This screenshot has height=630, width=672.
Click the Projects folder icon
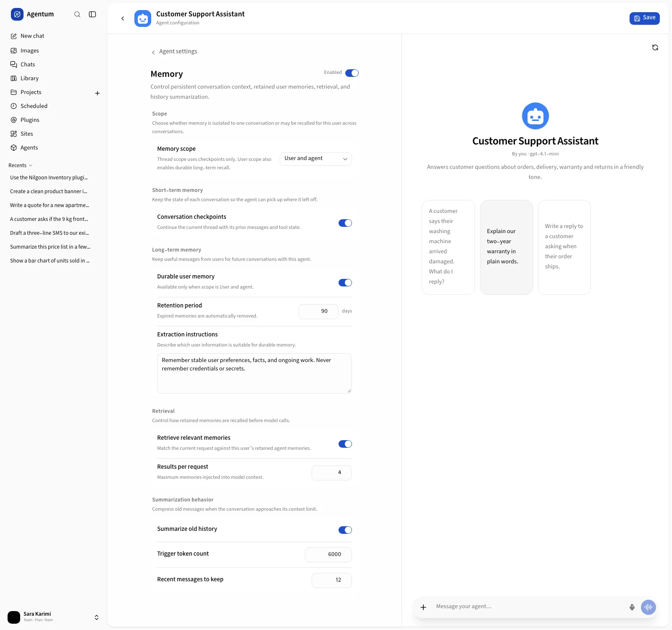[x=14, y=92]
